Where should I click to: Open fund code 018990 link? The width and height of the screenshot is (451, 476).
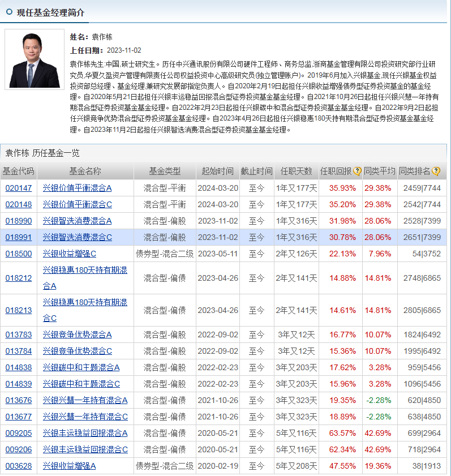19,221
